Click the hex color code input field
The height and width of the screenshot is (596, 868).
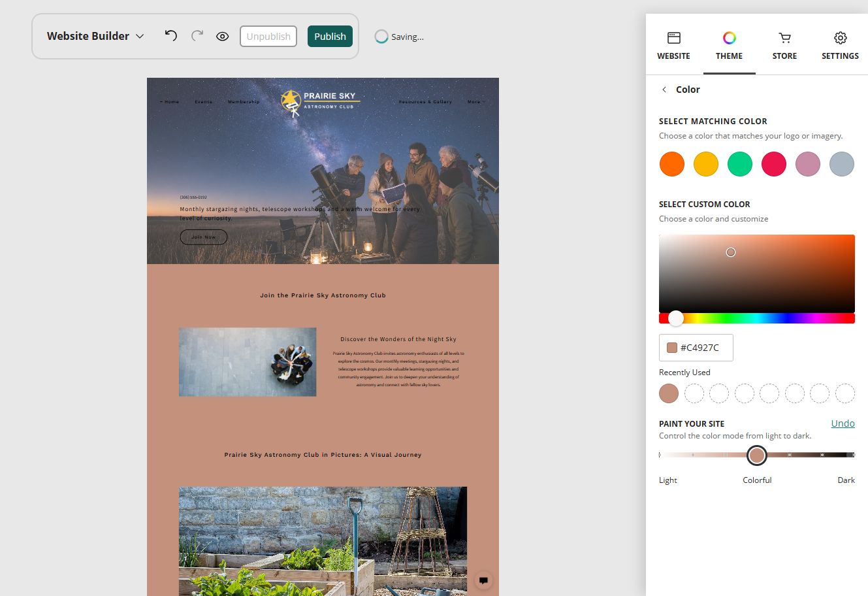696,348
